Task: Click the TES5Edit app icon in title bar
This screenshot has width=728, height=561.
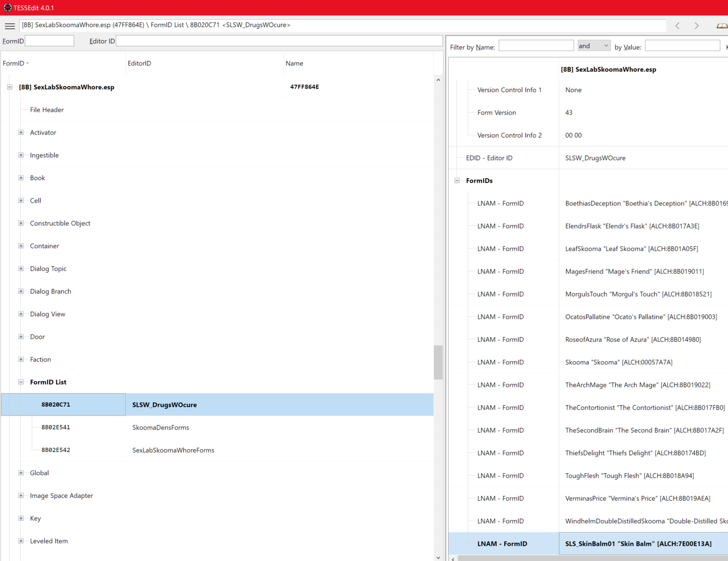Action: pos(7,7)
